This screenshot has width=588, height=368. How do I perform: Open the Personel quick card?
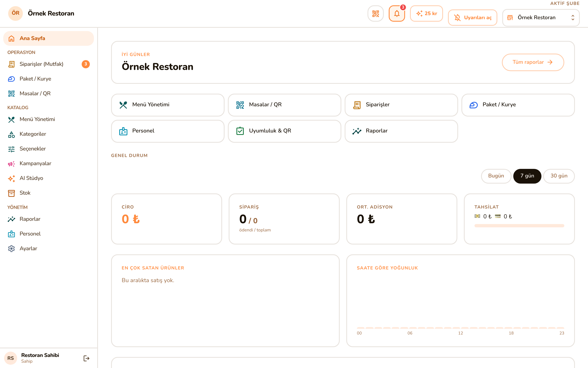(168, 131)
